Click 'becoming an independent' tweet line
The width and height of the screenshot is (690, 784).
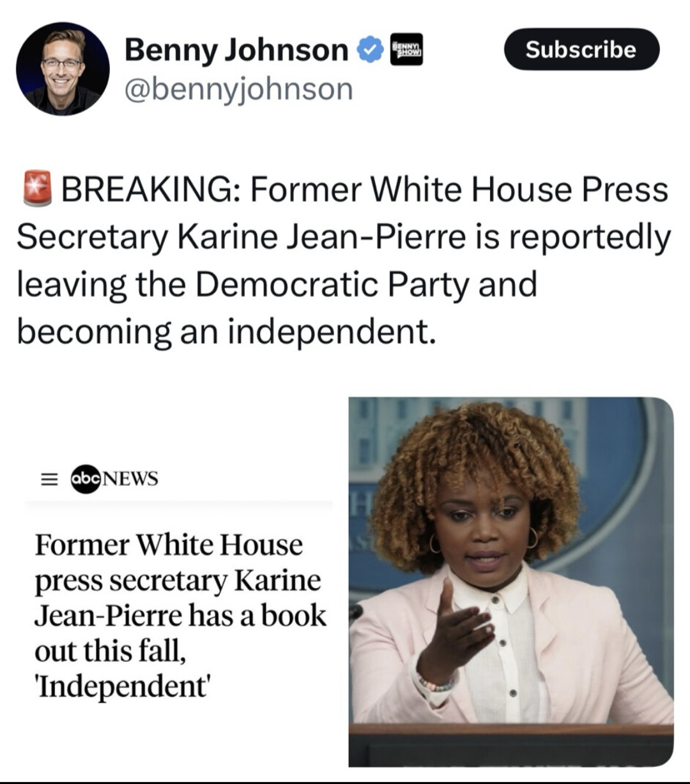(x=227, y=331)
